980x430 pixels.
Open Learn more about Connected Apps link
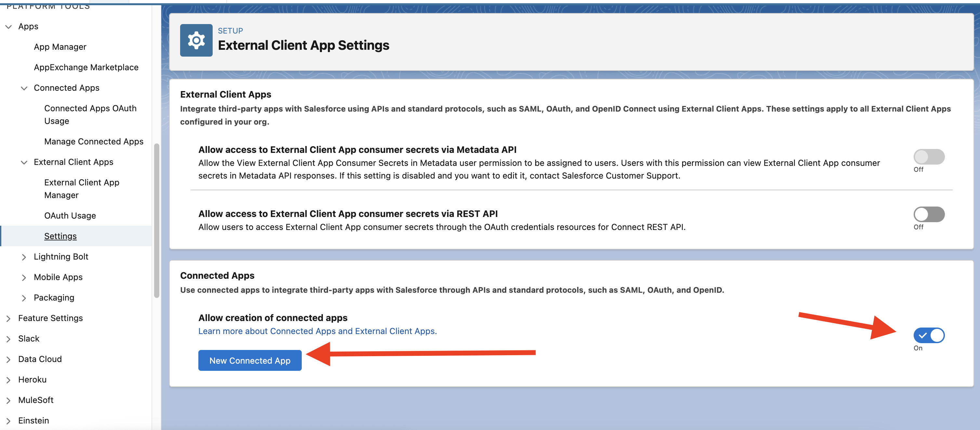tap(317, 331)
